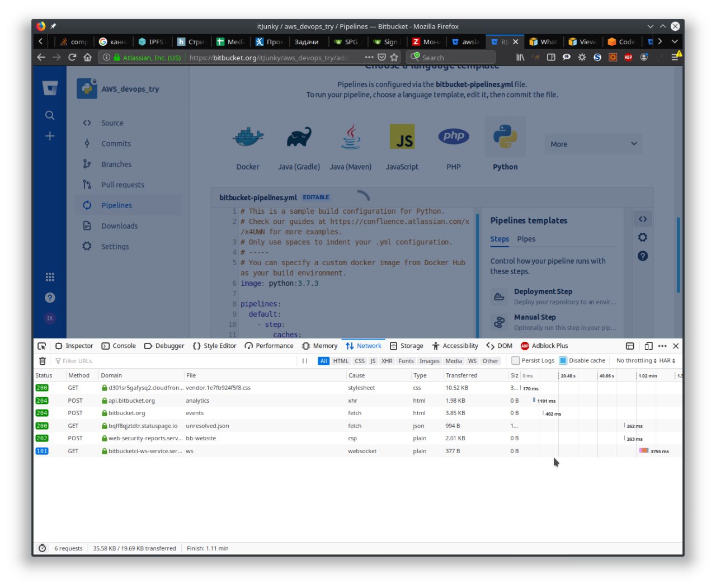The height and width of the screenshot is (588, 716).
Task: Open the Source sidebar link
Action: pyautogui.click(x=112, y=123)
